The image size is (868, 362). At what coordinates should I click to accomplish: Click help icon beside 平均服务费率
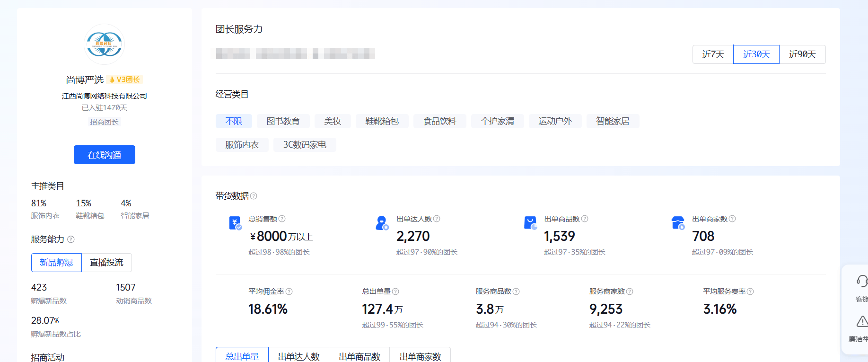click(750, 291)
